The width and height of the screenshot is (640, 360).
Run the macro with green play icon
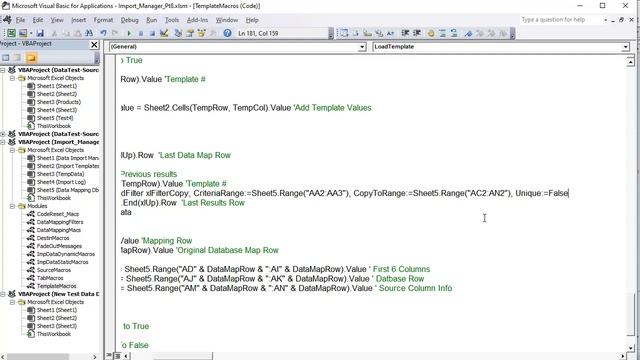pyautogui.click(x=129, y=33)
